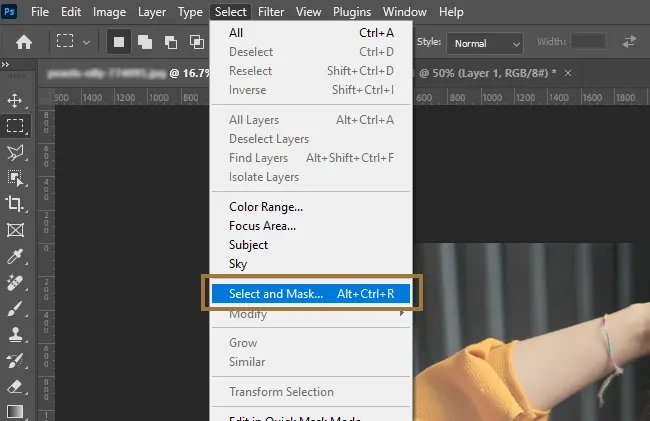Image resolution: width=650 pixels, height=421 pixels.
Task: Choose Transform Selection menu entry
Action: coord(311,392)
